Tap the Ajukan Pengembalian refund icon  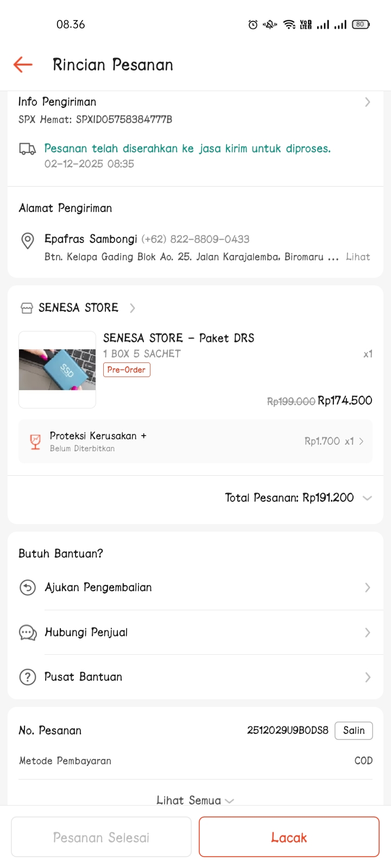28,588
